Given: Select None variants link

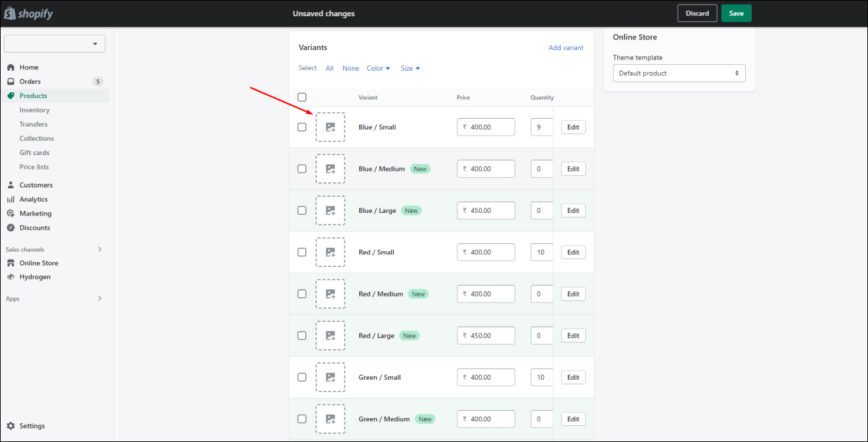Looking at the screenshot, I should coord(351,68).
